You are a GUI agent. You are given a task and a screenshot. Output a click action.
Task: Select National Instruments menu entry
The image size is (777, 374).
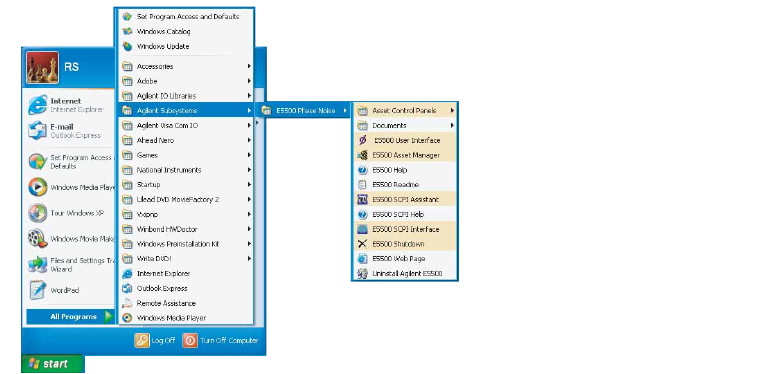187,170
